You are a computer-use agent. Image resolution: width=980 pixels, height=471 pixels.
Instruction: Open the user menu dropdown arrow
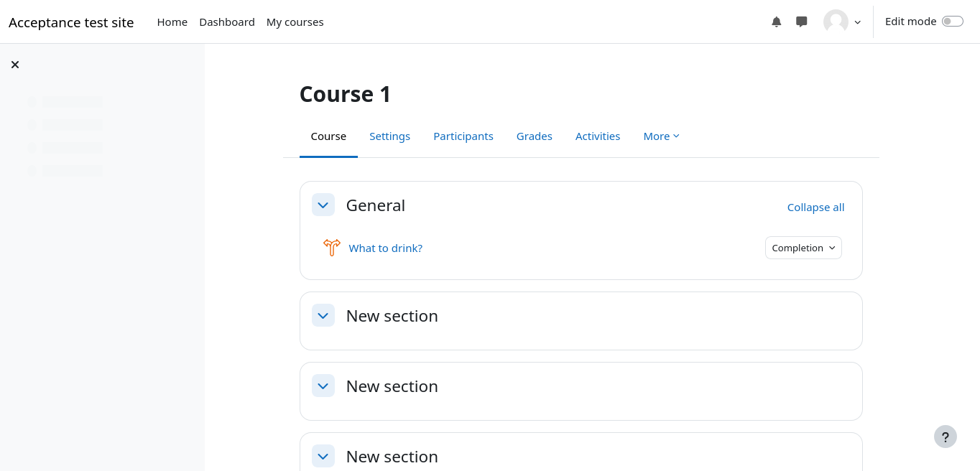tap(857, 22)
